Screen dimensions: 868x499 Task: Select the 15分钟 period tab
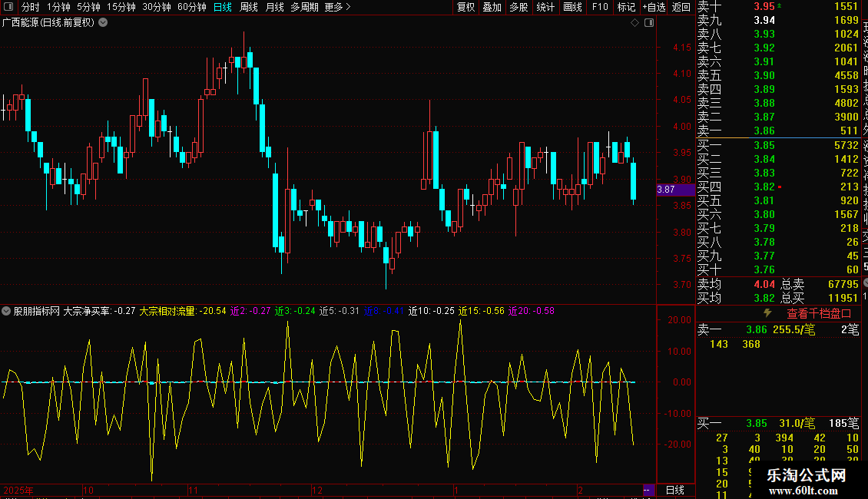[121, 7]
